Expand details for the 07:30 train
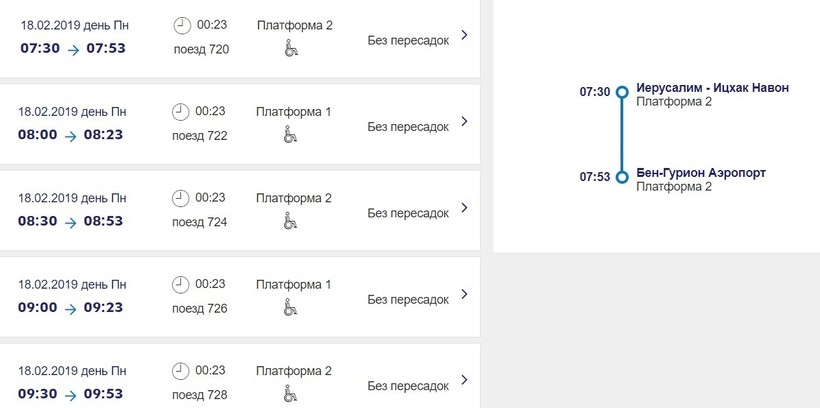Image resolution: width=820 pixels, height=408 pixels. [464, 36]
